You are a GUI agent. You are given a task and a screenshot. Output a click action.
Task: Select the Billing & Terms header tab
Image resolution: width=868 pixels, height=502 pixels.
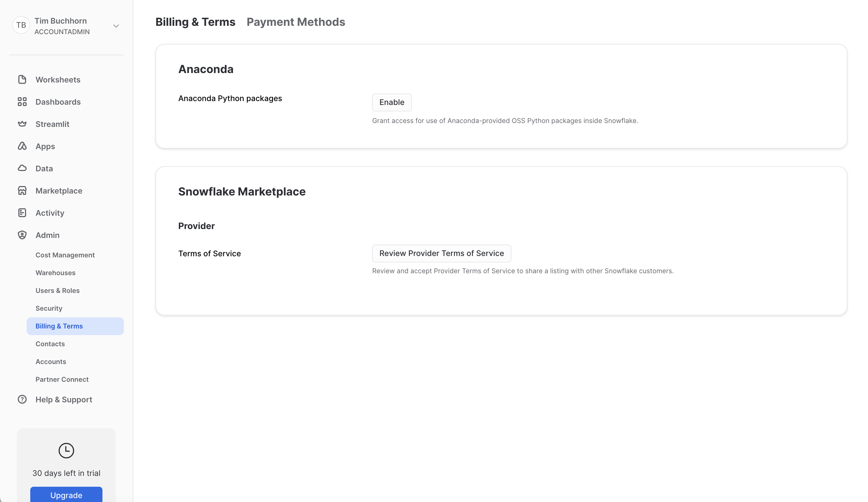click(195, 22)
